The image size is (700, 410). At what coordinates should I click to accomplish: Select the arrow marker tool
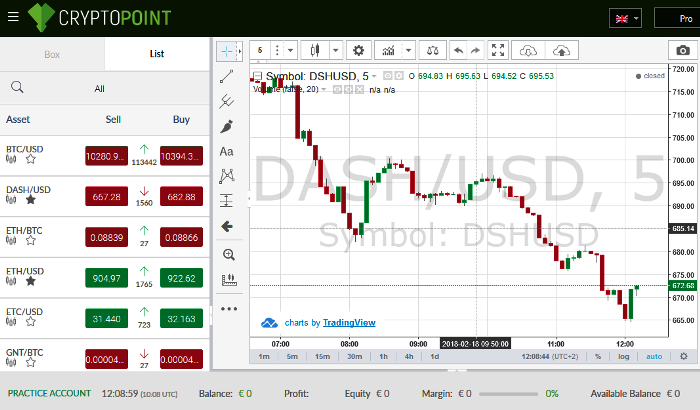[x=227, y=226]
